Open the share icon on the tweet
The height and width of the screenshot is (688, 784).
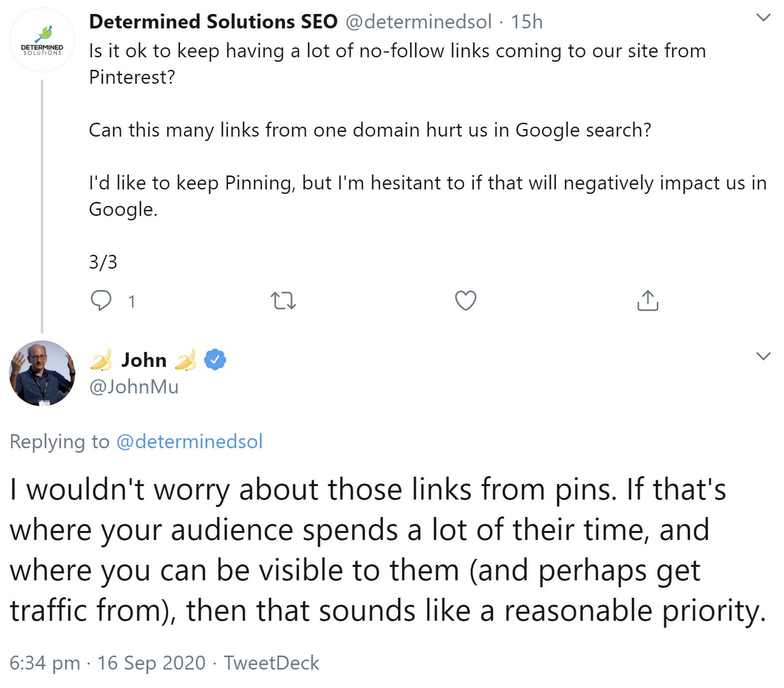(x=647, y=300)
